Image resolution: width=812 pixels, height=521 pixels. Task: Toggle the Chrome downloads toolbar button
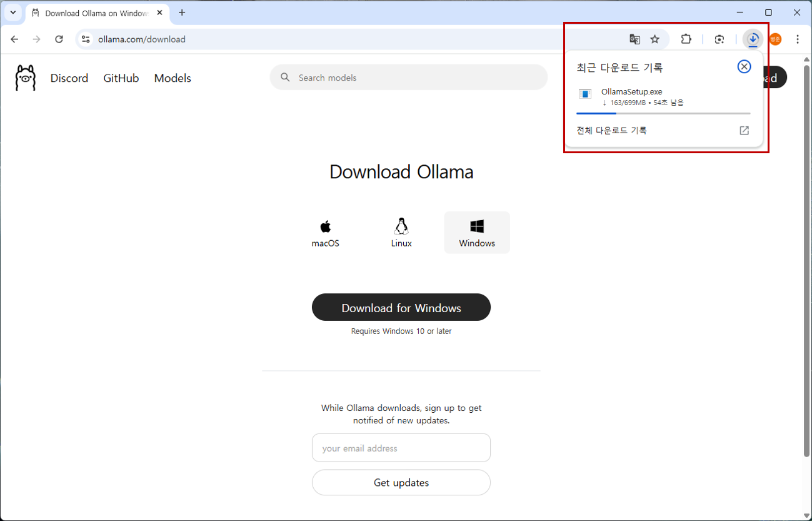click(753, 39)
